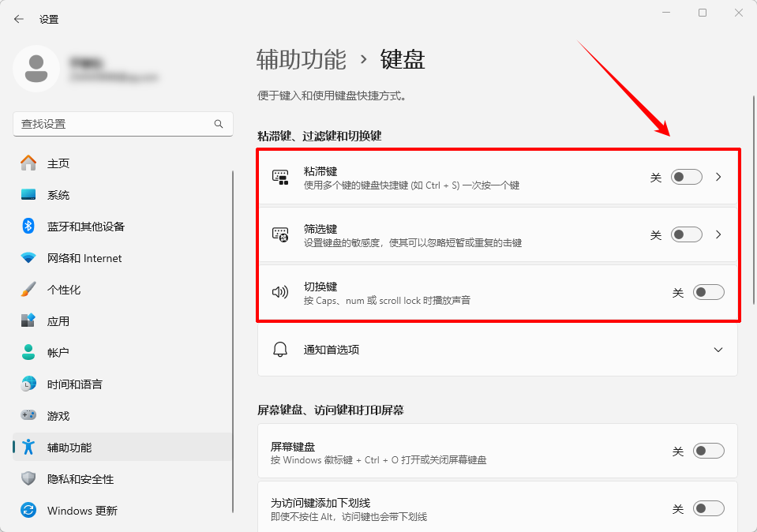Open Windows 更新 page
The width and height of the screenshot is (757, 532).
click(122, 510)
